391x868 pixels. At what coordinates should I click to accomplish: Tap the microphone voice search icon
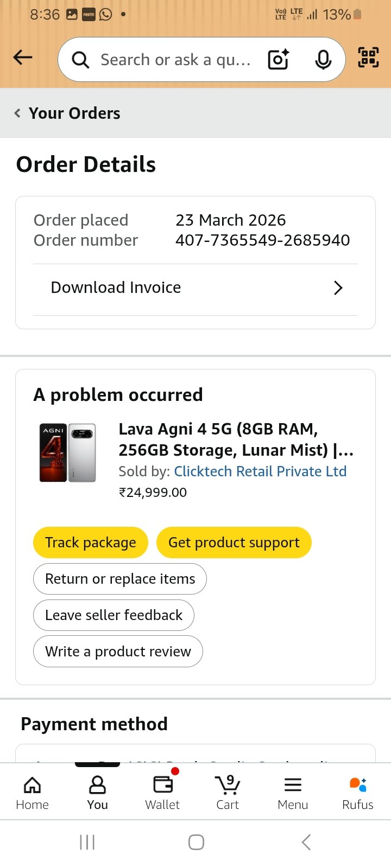[x=323, y=60]
